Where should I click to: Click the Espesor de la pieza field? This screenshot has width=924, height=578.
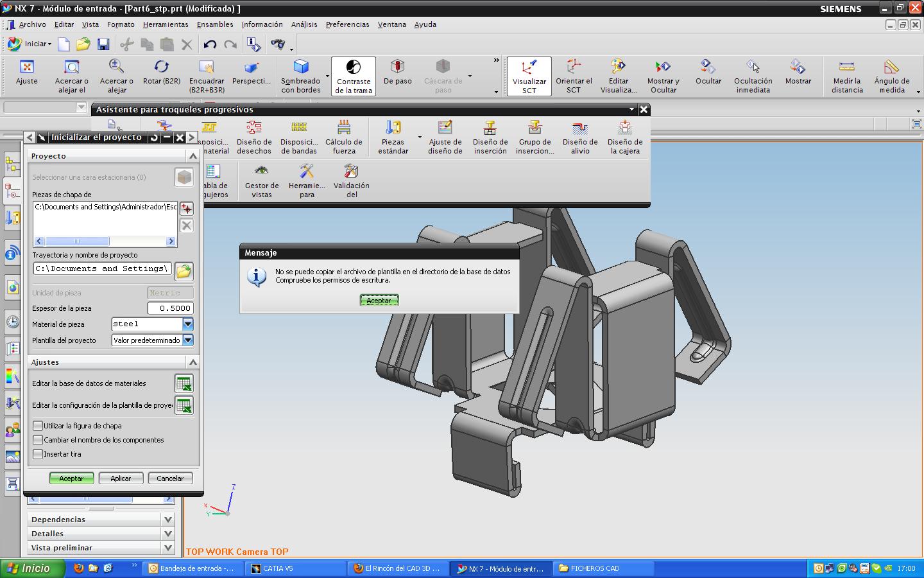pyautogui.click(x=170, y=308)
